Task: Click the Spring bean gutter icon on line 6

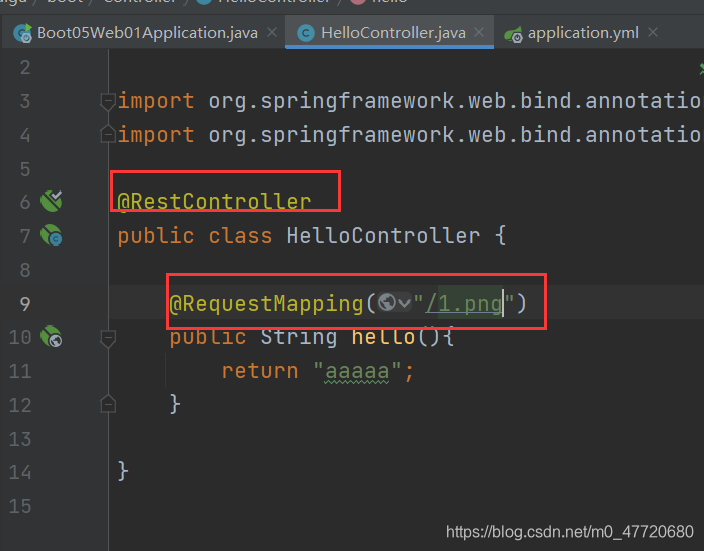Action: tap(51, 201)
